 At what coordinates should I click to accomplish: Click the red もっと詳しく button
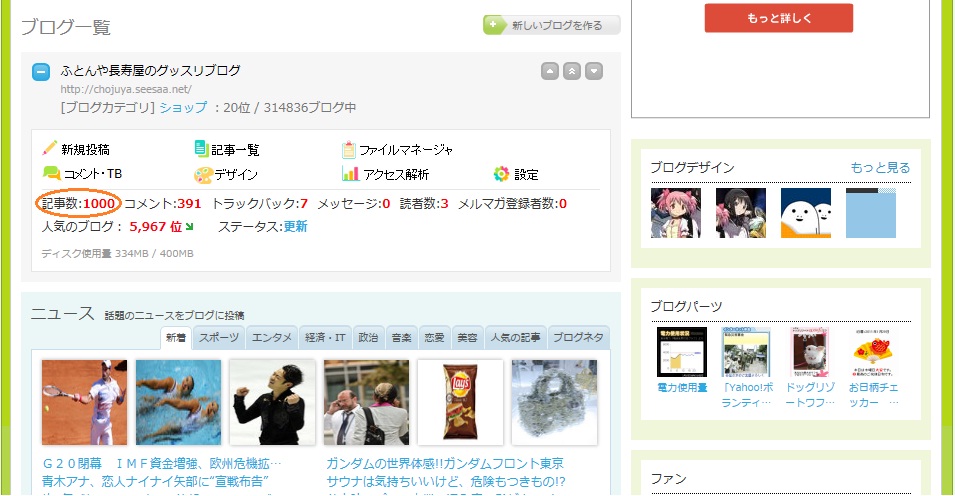click(778, 18)
